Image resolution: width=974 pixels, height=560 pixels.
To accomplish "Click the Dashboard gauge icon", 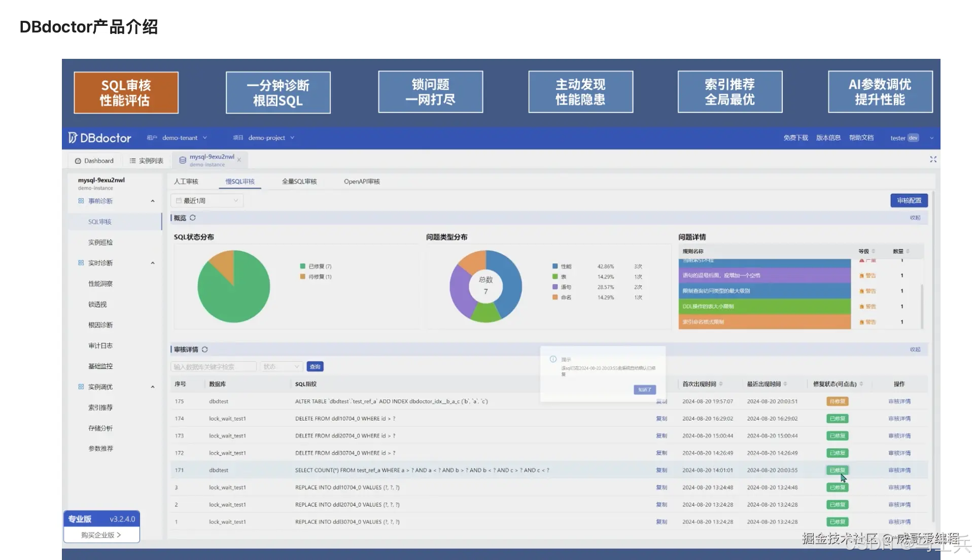I will click(78, 161).
